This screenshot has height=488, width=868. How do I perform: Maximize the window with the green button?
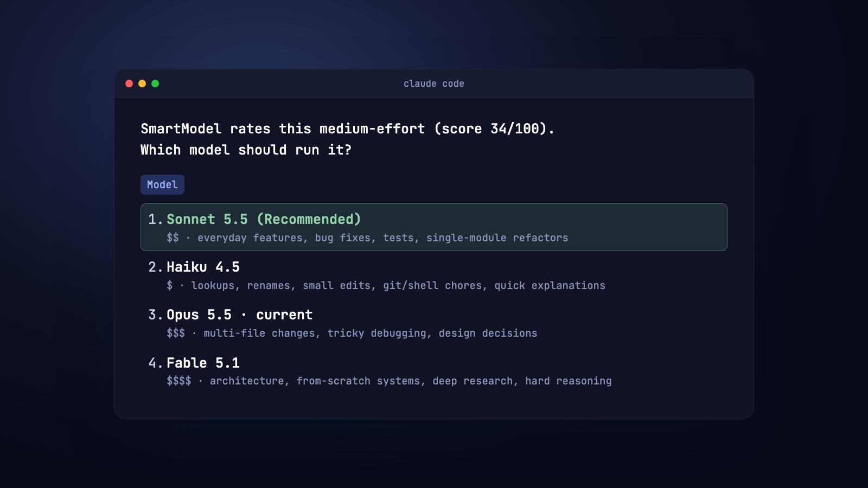point(155,84)
